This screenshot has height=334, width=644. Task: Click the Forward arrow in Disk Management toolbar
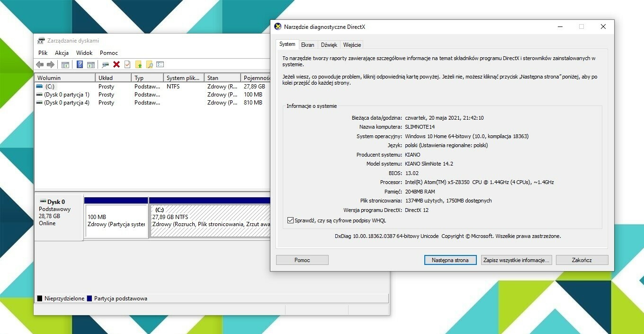(50, 64)
